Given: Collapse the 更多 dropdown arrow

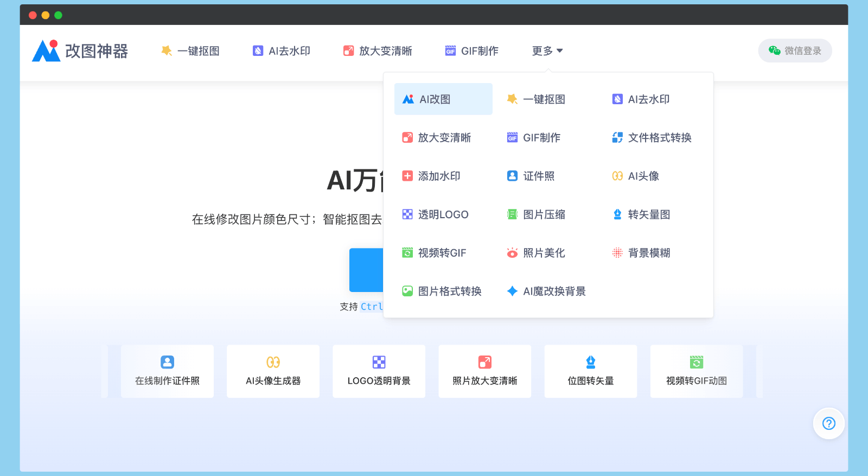Looking at the screenshot, I should [x=560, y=50].
